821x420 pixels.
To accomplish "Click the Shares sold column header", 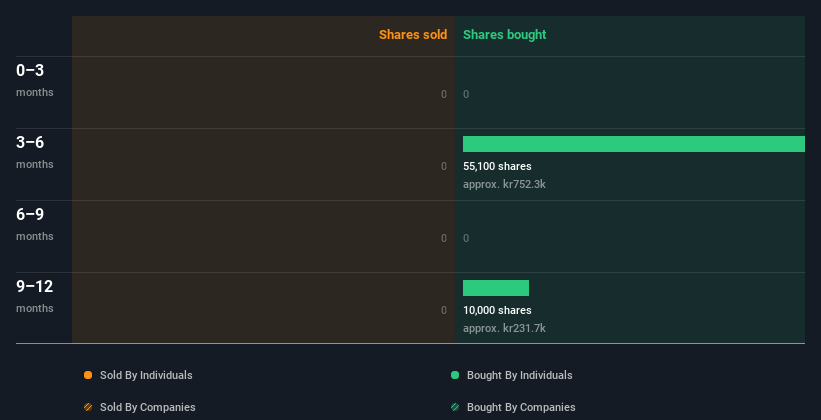I will pos(413,35).
